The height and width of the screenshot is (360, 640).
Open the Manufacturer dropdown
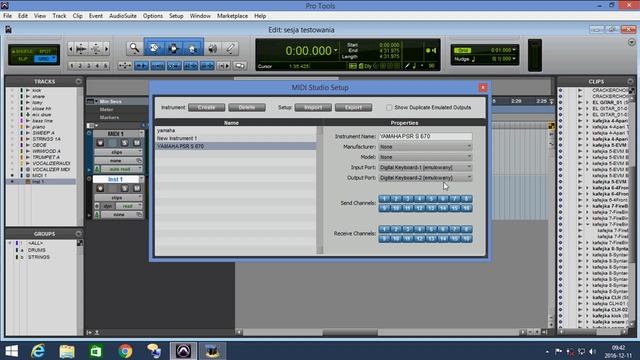(x=425, y=147)
